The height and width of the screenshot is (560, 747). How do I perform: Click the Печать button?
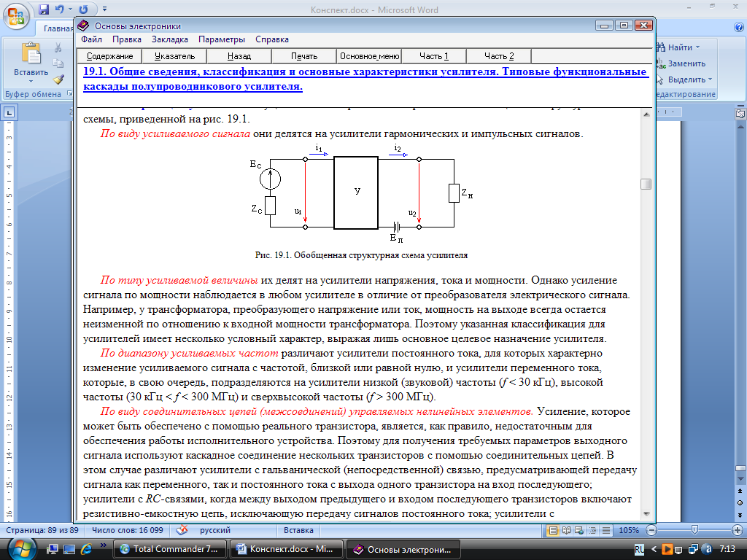[304, 56]
